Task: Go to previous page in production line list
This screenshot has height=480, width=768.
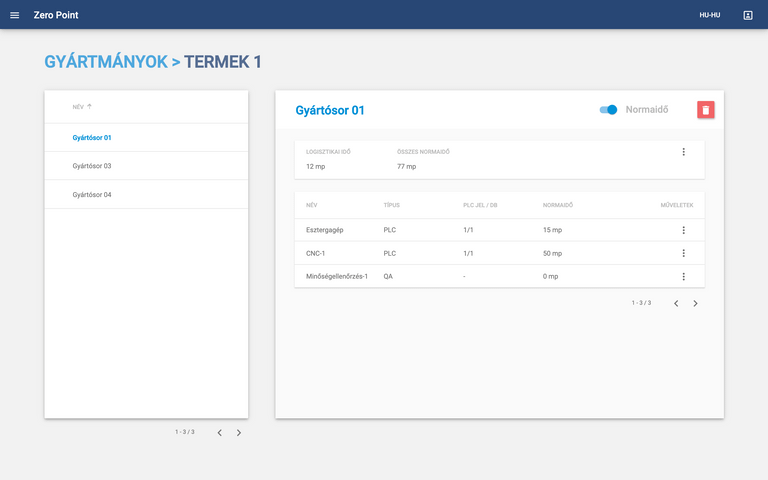Action: (219, 433)
